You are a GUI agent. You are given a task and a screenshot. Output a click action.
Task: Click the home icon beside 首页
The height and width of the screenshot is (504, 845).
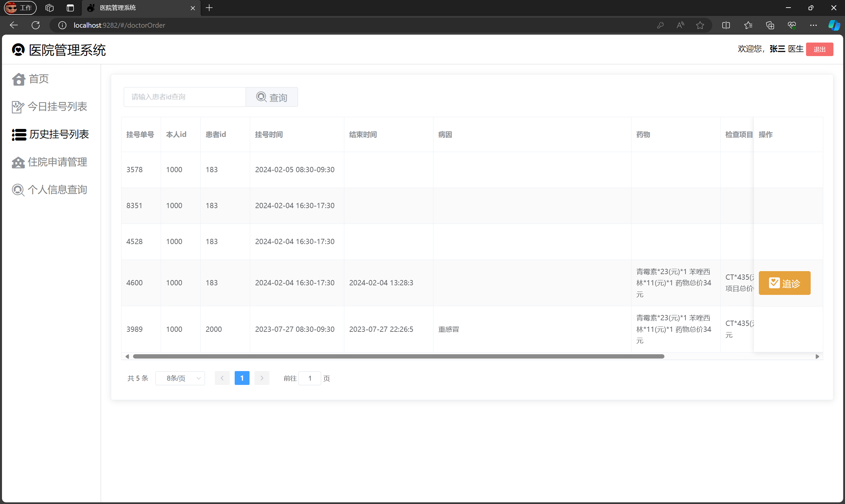pos(19,79)
